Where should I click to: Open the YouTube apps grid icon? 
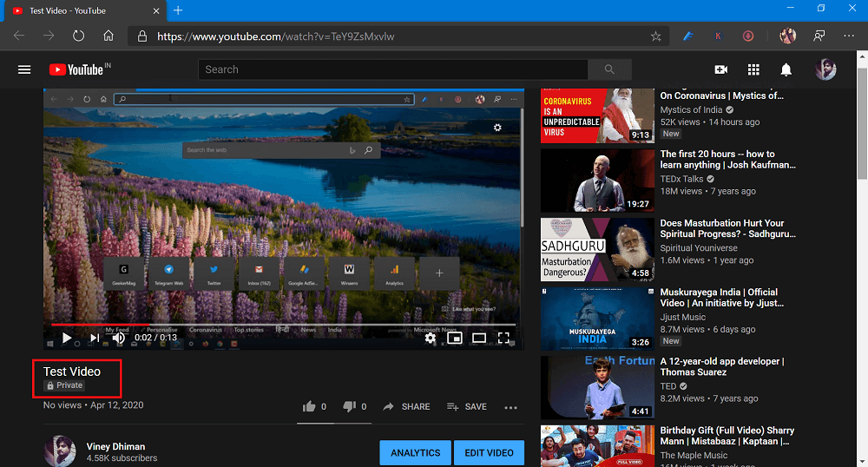point(753,69)
